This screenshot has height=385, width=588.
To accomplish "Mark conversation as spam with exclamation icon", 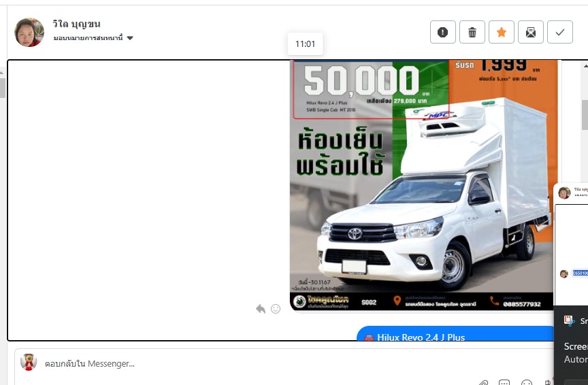I will (443, 32).
